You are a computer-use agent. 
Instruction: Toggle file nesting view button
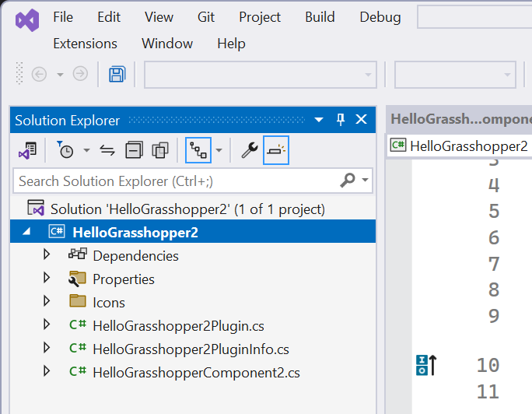[198, 150]
